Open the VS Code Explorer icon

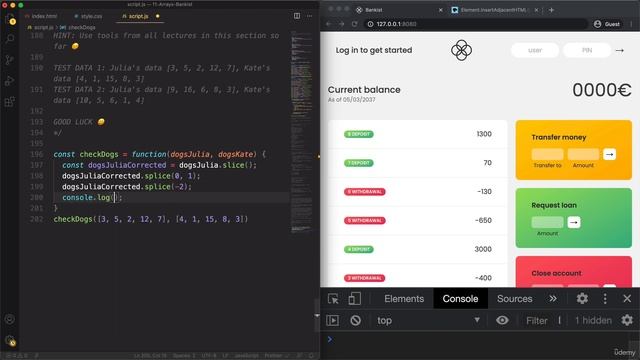[10, 19]
